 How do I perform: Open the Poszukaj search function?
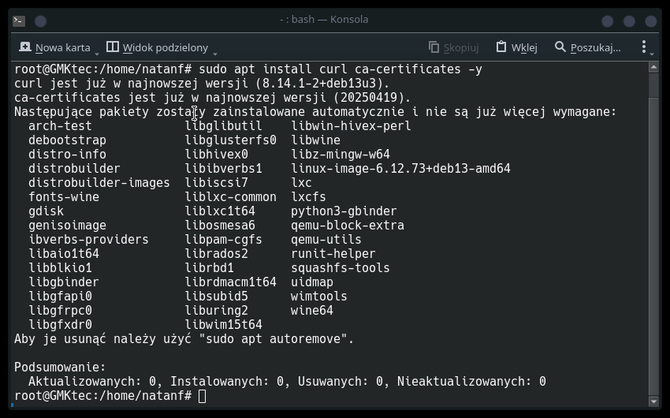(x=588, y=47)
